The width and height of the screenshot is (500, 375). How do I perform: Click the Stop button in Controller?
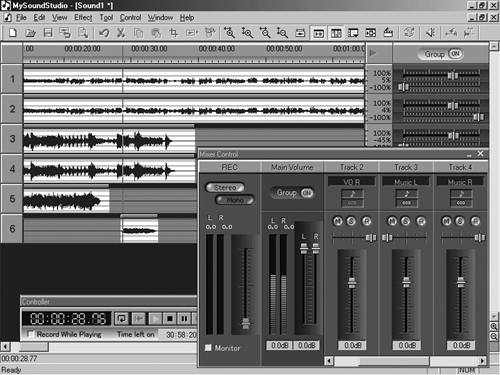coord(169,319)
